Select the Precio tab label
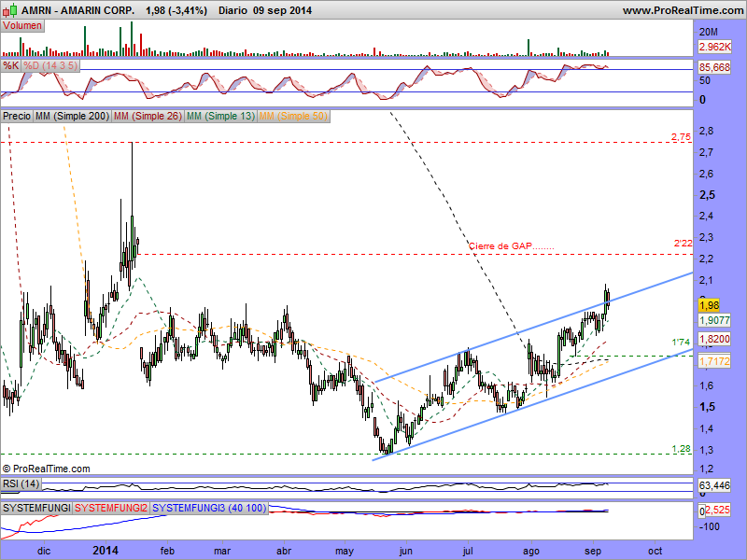 click(17, 116)
